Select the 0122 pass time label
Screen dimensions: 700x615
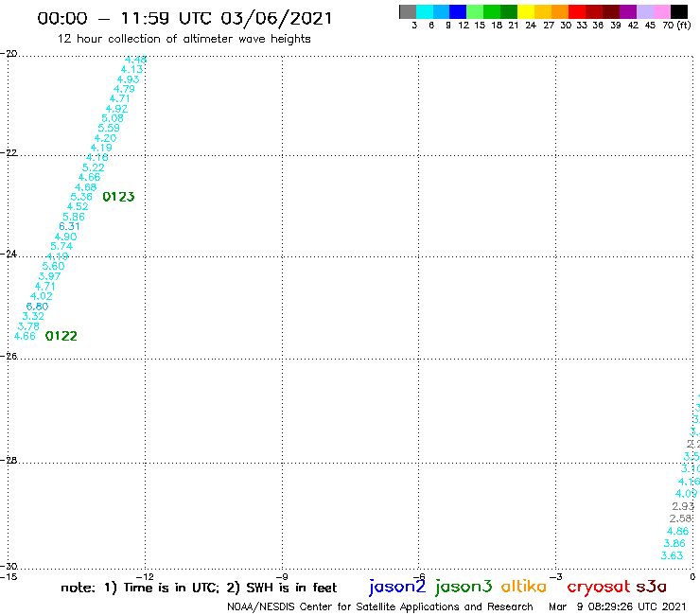click(x=61, y=336)
